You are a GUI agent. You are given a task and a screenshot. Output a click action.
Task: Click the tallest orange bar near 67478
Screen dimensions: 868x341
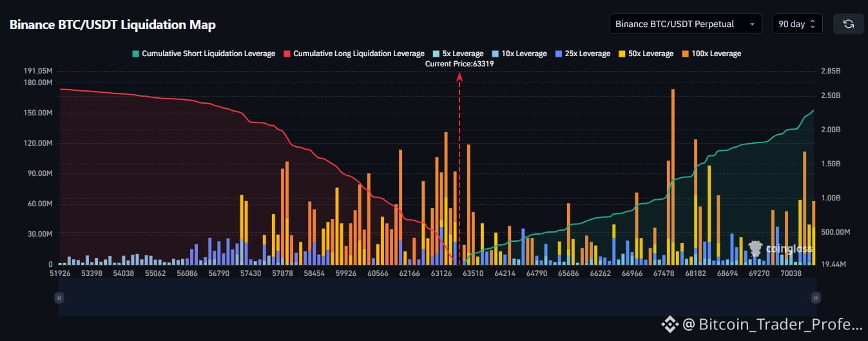click(x=673, y=166)
